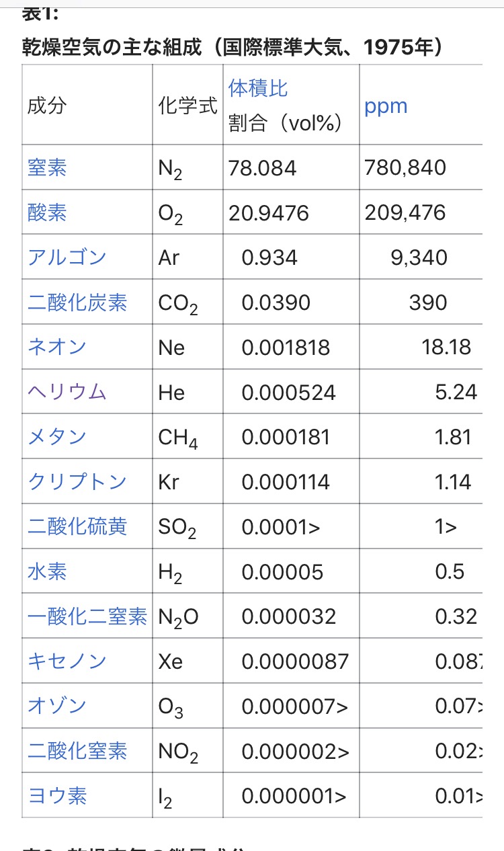Follow the ヨウ素 link
Screen dimensions: 504x851
[x=57, y=796]
